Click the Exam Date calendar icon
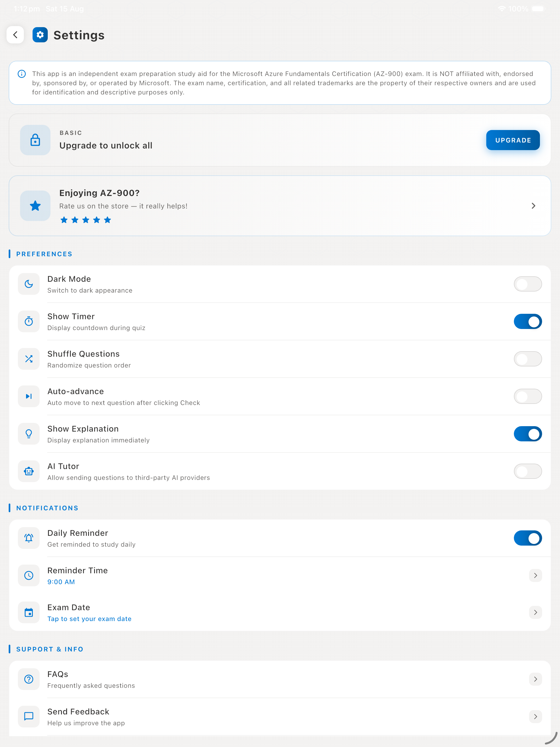 29,613
